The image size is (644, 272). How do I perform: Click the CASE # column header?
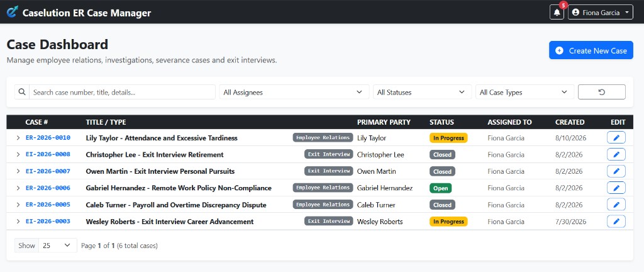click(36, 122)
